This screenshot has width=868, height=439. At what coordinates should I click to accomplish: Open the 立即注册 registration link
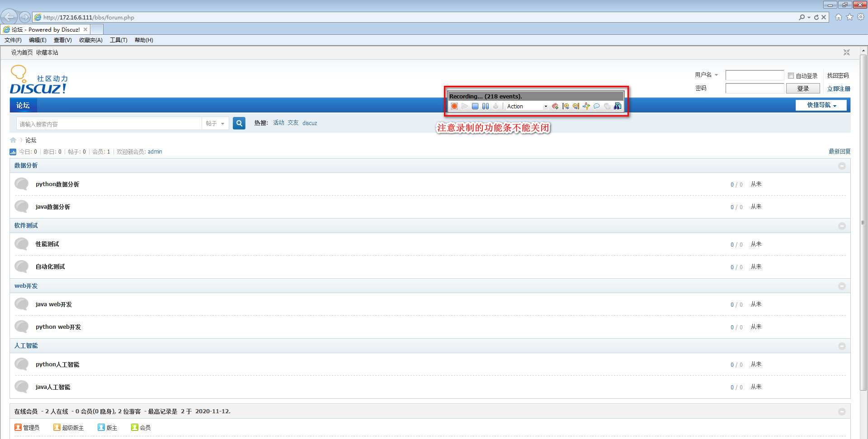(x=838, y=89)
